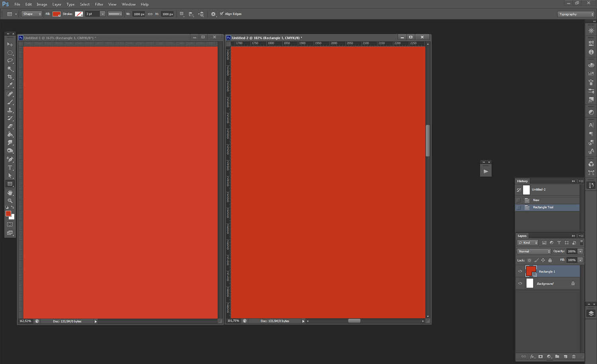Open the foreground color picker in toolbox
597x364 pixels.
coord(8,214)
